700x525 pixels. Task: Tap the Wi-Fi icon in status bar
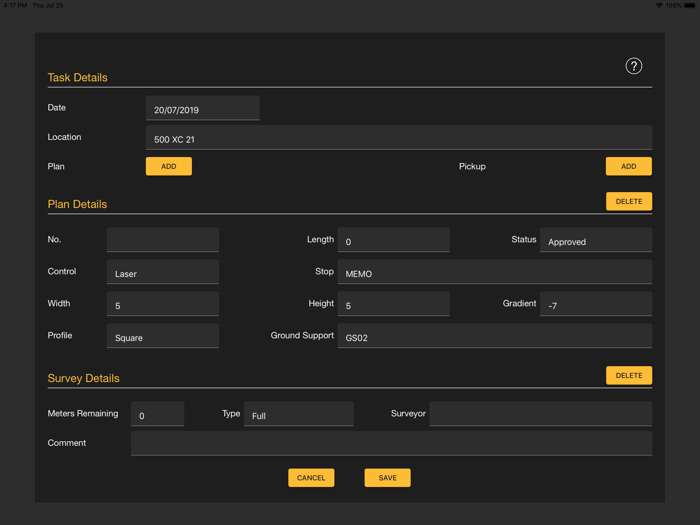[659, 5]
